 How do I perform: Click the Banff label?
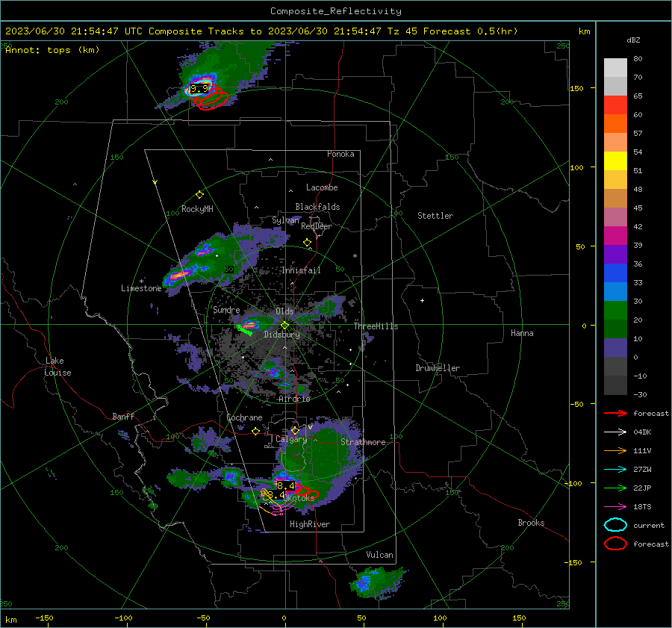point(123,416)
